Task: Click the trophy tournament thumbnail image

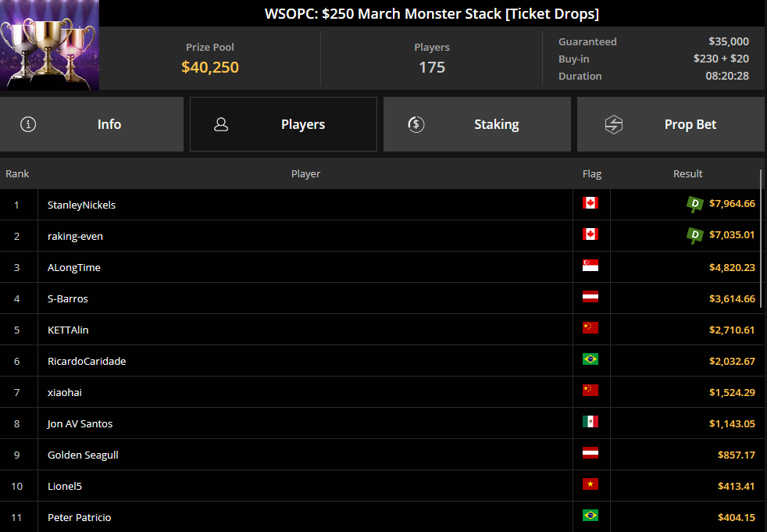Action: tap(49, 45)
